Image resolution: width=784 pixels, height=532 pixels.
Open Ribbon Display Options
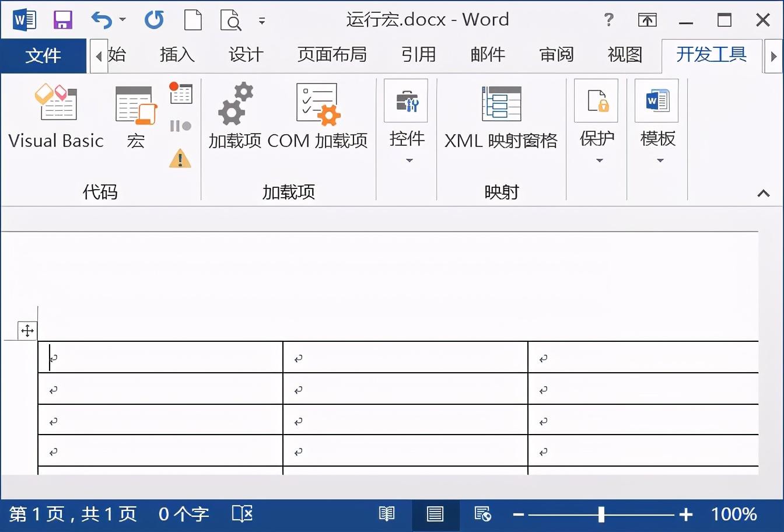(647, 20)
